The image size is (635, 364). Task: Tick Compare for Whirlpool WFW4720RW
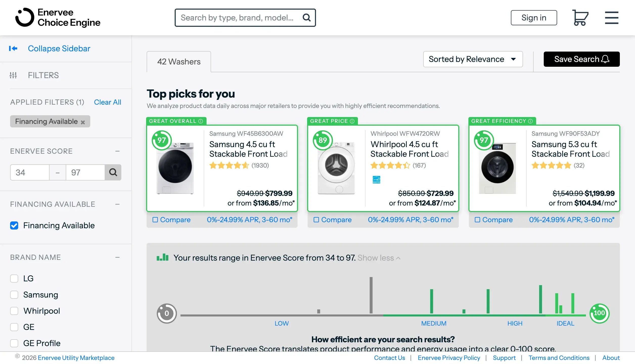pos(316,220)
